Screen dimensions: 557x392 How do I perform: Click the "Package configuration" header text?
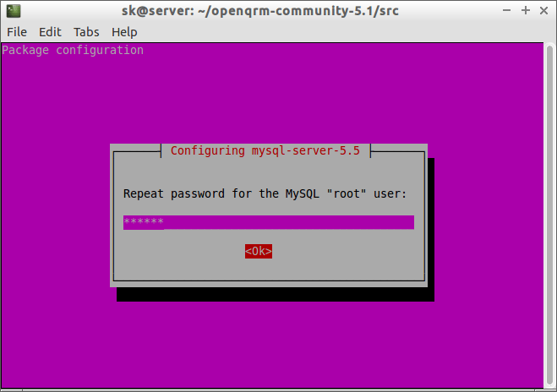(x=73, y=50)
